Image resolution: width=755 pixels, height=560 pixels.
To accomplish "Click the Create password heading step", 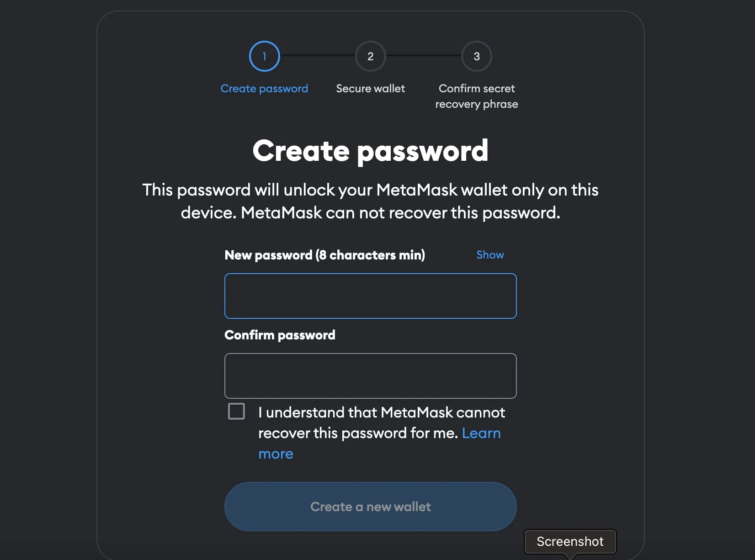I will tap(264, 88).
